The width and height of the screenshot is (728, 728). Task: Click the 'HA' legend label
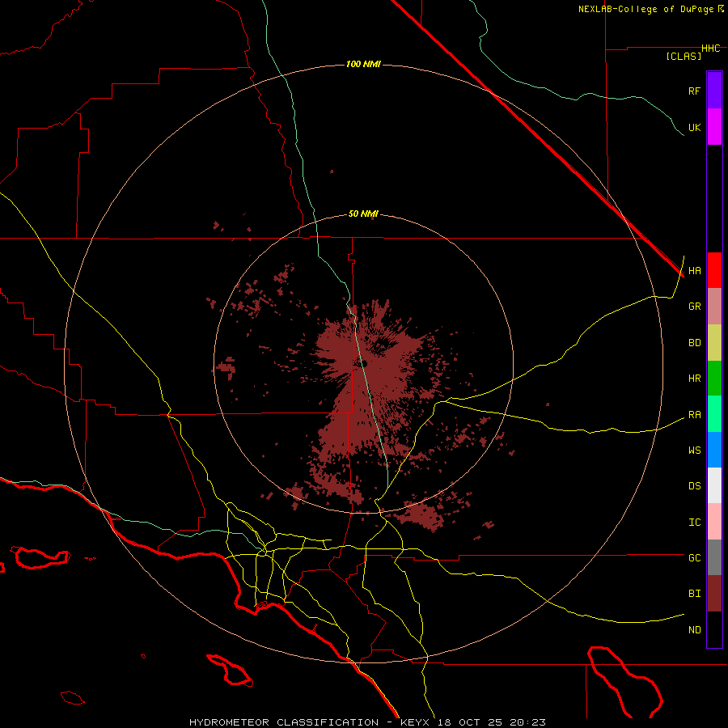point(694,271)
